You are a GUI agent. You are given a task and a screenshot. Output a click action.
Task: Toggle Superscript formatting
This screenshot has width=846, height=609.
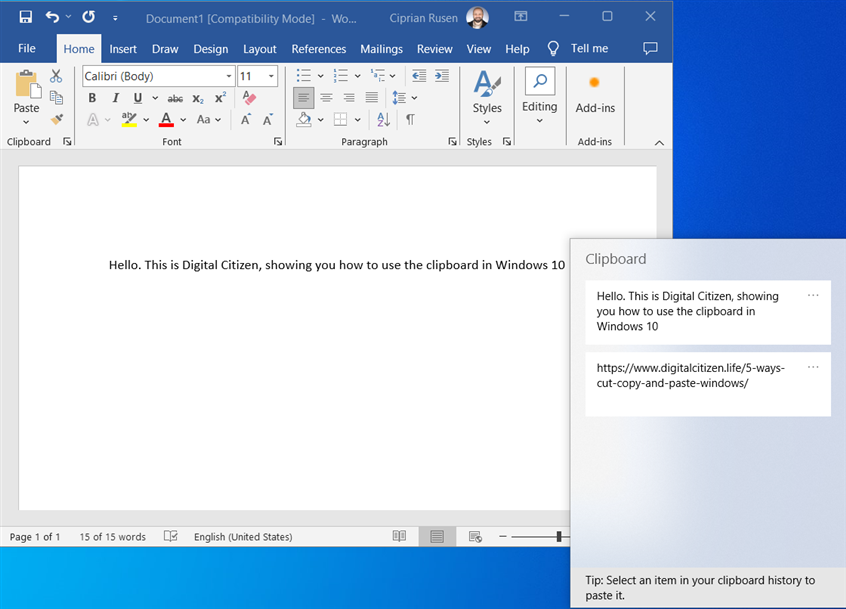(x=220, y=98)
